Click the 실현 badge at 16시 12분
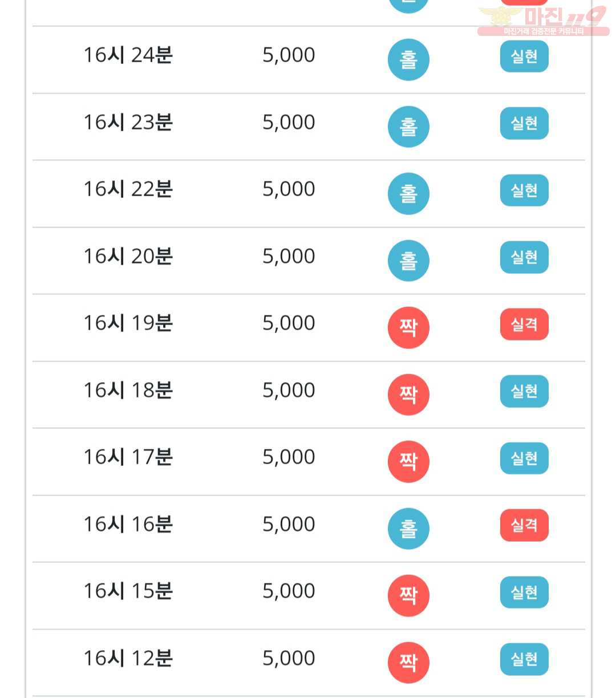This screenshot has height=698, width=616. (x=524, y=659)
